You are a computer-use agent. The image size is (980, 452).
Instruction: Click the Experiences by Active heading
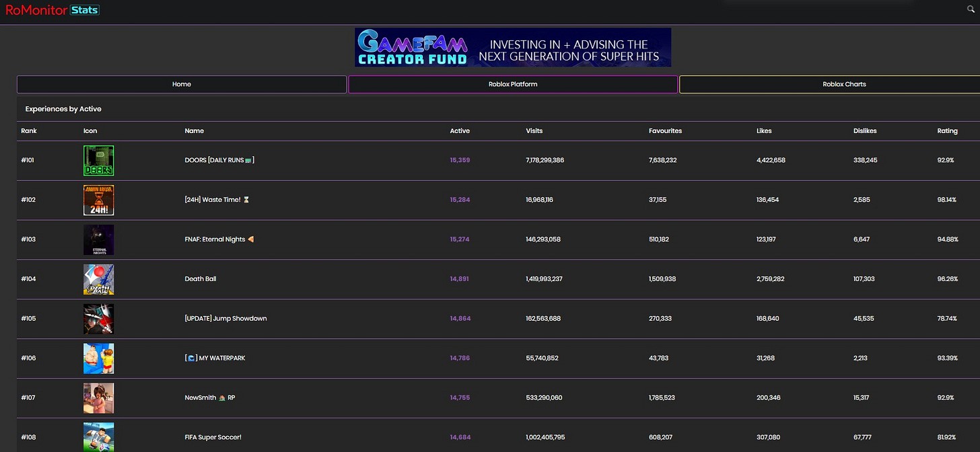coord(63,109)
